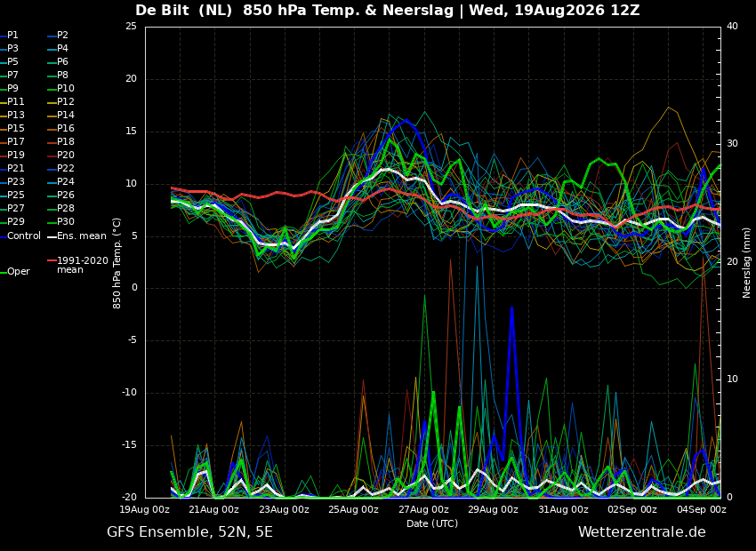Click the 23Aug 00z date tick
The height and width of the screenshot is (551, 756).
click(284, 509)
